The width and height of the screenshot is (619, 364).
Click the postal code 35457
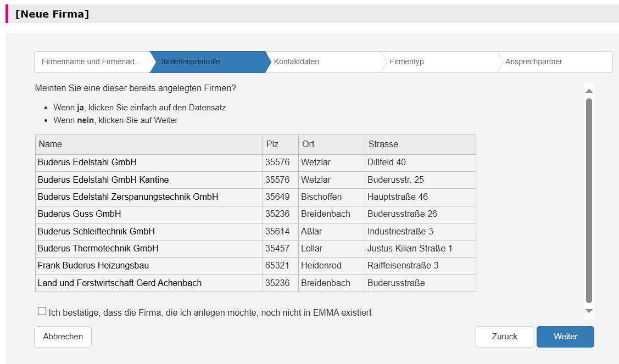coord(277,249)
